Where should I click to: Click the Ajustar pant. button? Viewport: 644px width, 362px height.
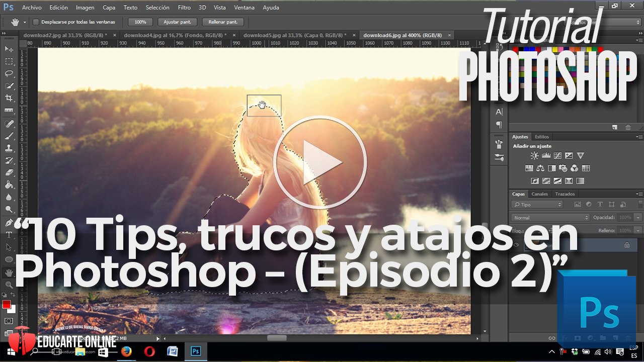[178, 22]
